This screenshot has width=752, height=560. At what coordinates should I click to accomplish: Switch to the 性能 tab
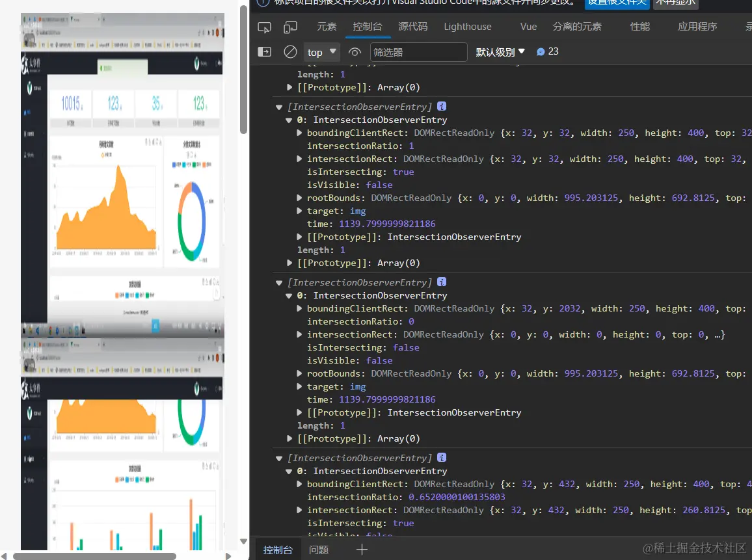tap(639, 27)
